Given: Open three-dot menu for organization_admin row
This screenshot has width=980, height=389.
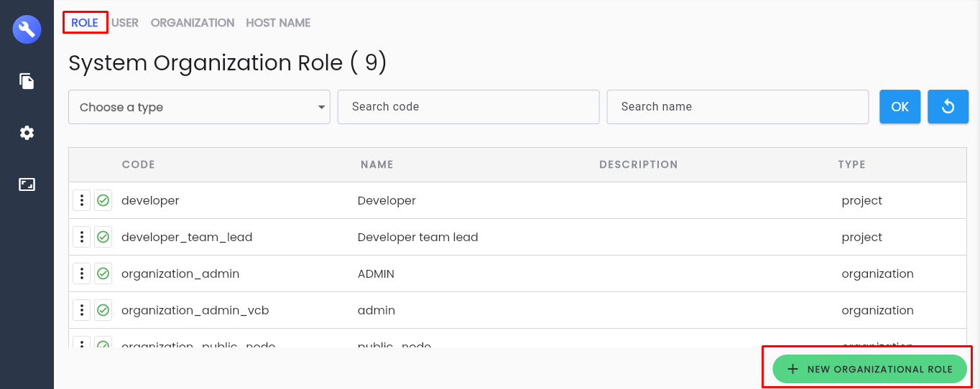Looking at the screenshot, I should point(82,273).
